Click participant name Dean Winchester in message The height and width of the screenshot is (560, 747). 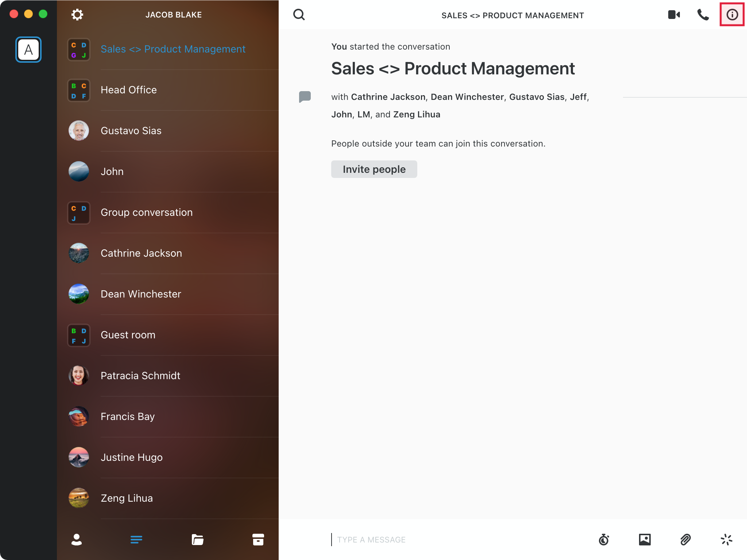[467, 97]
